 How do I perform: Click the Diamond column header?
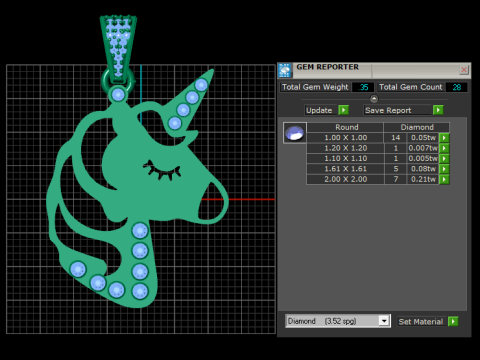pyautogui.click(x=417, y=127)
